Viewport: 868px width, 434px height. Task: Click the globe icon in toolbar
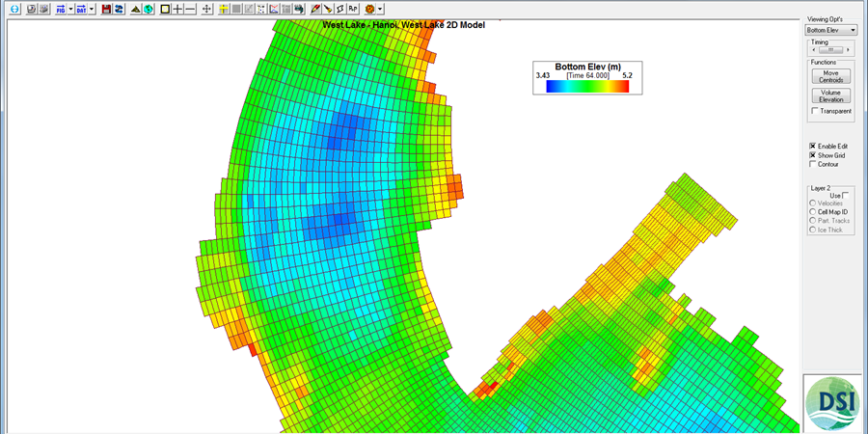(149, 9)
